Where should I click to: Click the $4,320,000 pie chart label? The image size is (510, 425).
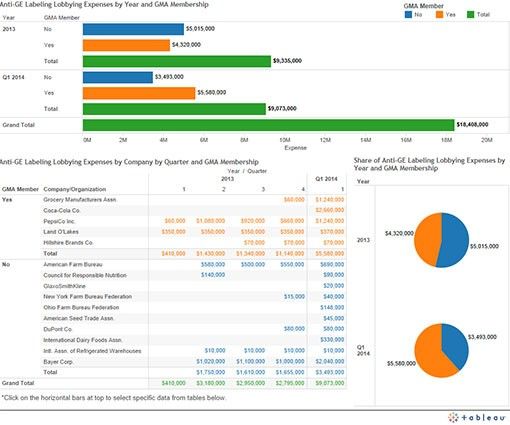pyautogui.click(x=399, y=234)
